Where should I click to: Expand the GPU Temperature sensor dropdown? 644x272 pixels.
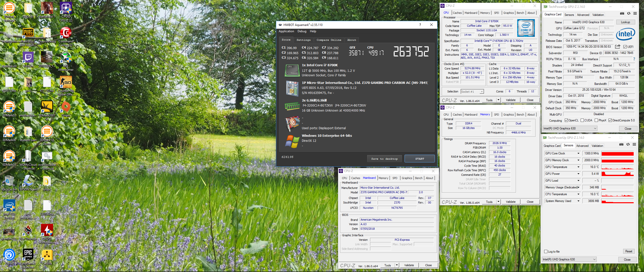(578, 167)
